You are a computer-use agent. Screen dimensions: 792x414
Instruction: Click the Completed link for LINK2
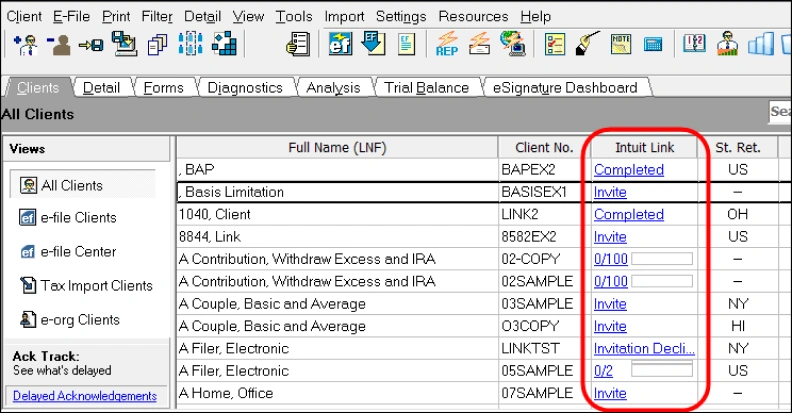pos(629,214)
